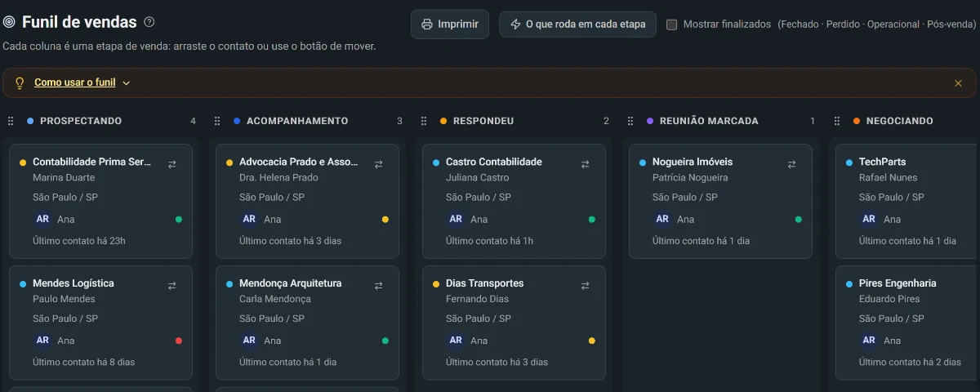The image size is (980, 392).
Task: Click 'Último contato há 23h' text
Action: pos(79,241)
